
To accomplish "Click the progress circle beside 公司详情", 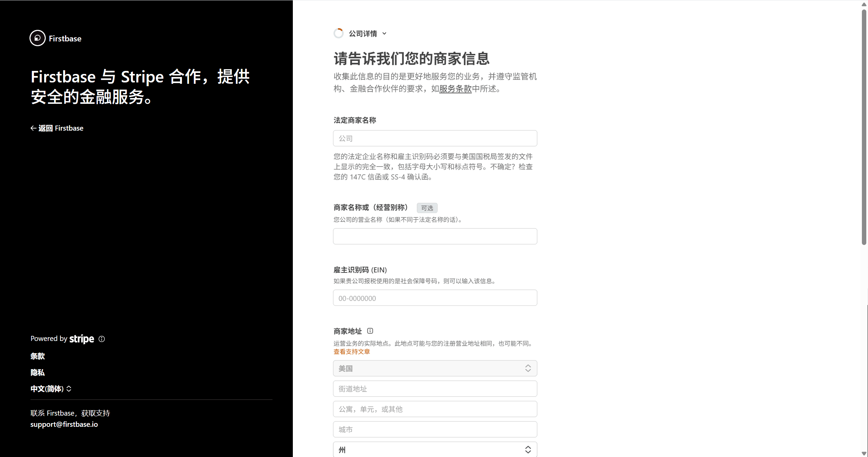I will pos(339,33).
